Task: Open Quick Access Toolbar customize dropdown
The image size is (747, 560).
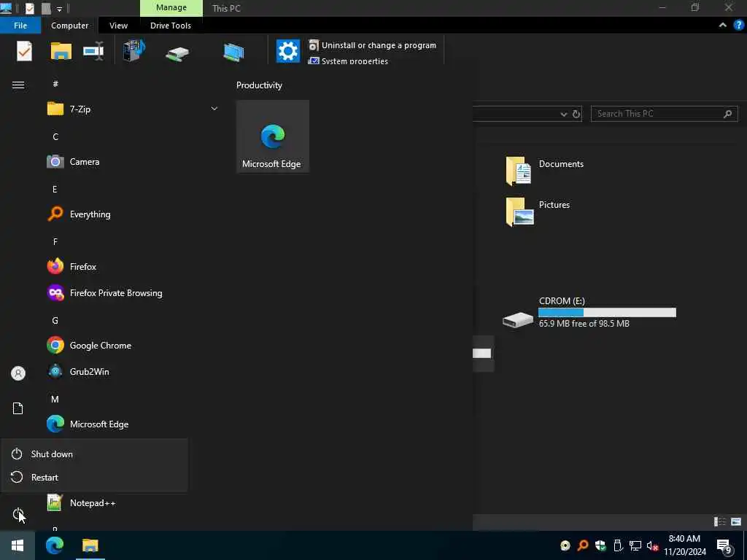Action: click(x=60, y=9)
